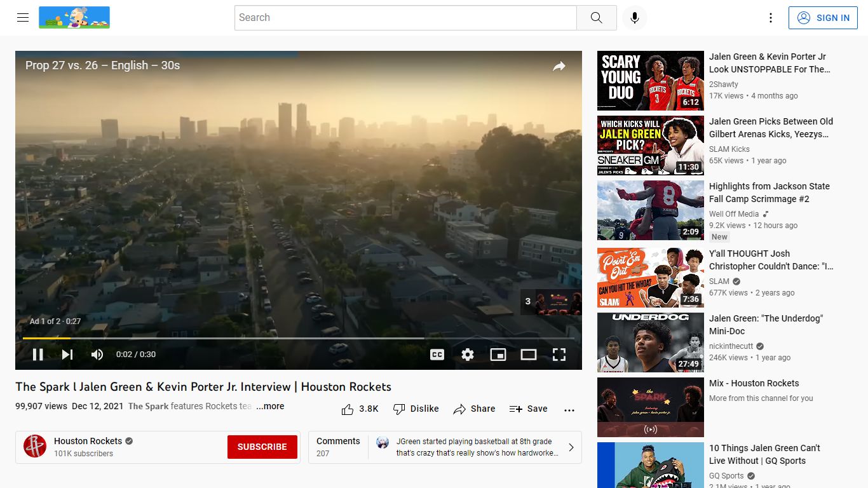Open the 'SCARY YOUNG DUO' video thumbnail
Image resolution: width=868 pixels, height=488 pixels.
(x=651, y=81)
